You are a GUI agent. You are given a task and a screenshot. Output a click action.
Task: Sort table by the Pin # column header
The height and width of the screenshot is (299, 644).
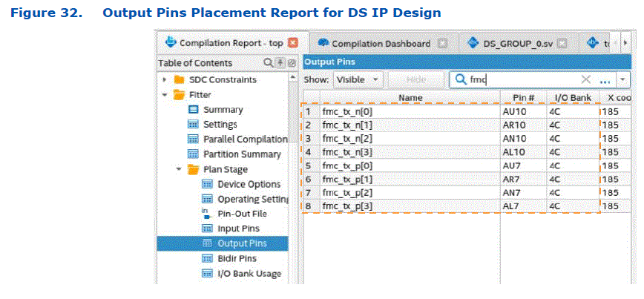pos(523,98)
